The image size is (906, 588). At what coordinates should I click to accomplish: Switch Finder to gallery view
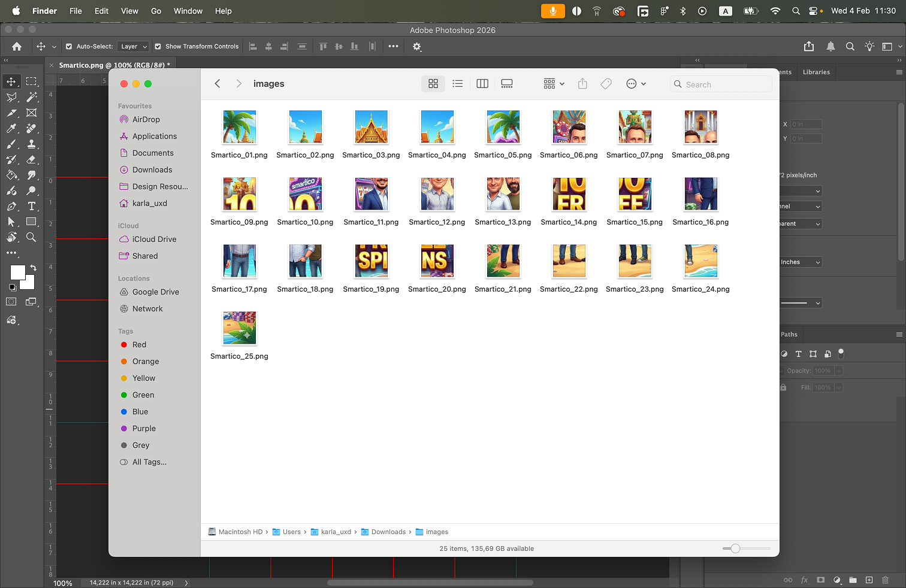click(507, 84)
